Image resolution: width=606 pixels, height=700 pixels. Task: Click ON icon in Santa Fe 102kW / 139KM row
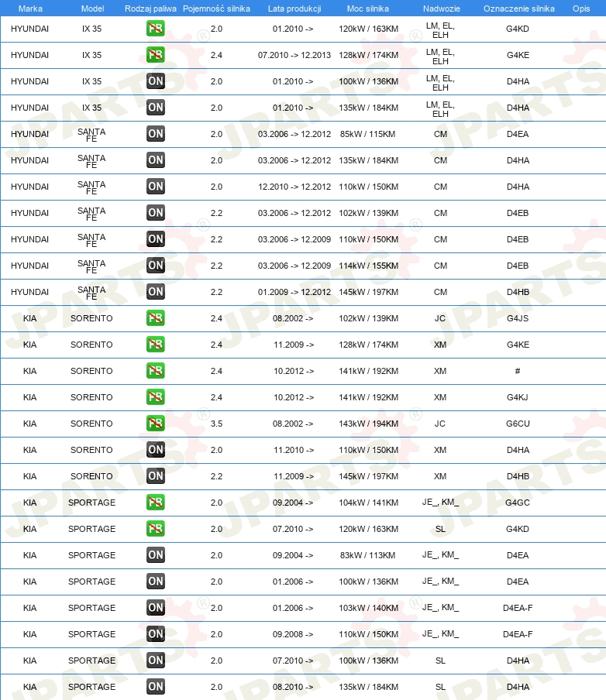point(156,213)
